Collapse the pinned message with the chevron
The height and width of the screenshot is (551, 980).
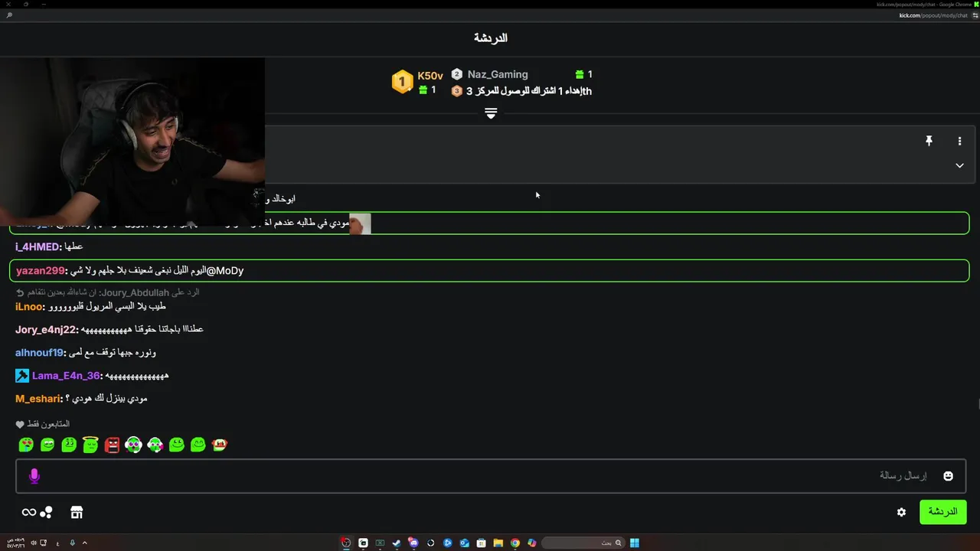[959, 165]
